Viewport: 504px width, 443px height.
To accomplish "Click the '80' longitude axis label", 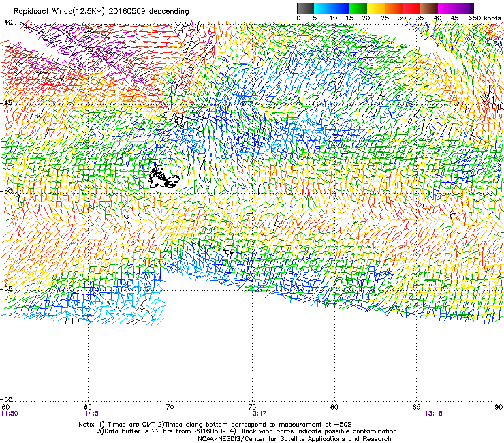I will tap(334, 407).
